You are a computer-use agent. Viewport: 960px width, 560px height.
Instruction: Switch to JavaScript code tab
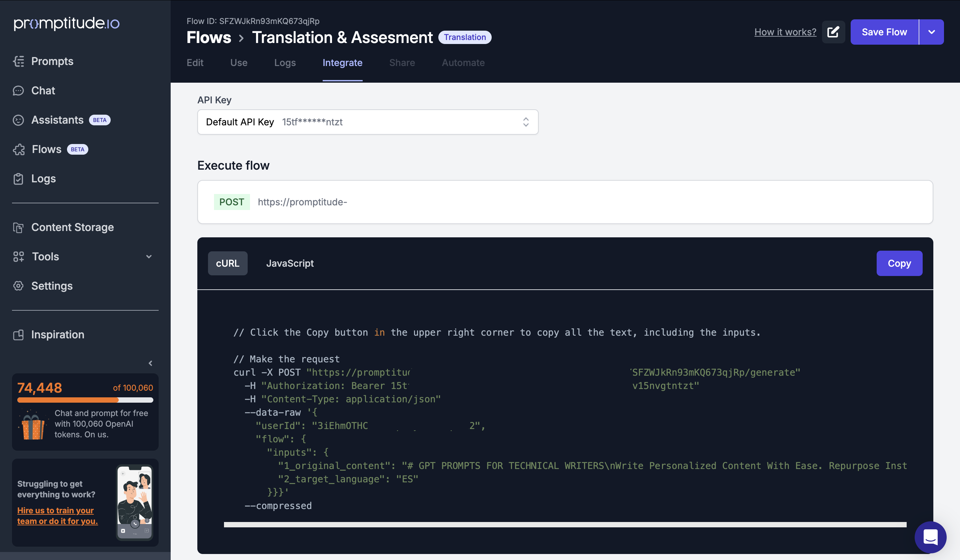[290, 263]
